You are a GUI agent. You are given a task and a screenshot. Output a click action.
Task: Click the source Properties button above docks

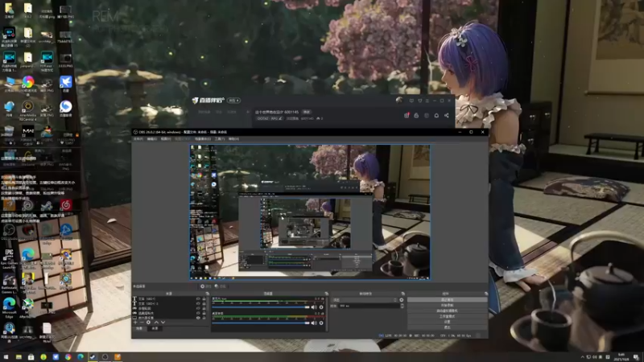point(206,286)
